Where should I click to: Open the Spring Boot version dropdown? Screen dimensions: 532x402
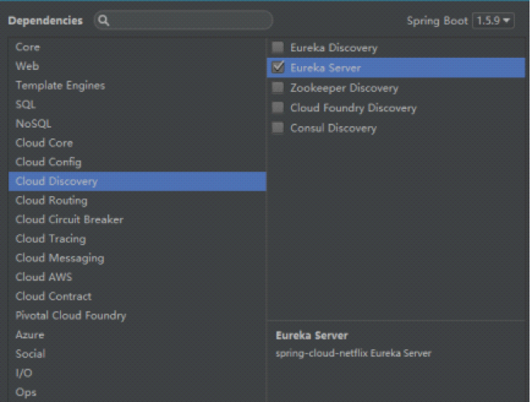[493, 20]
